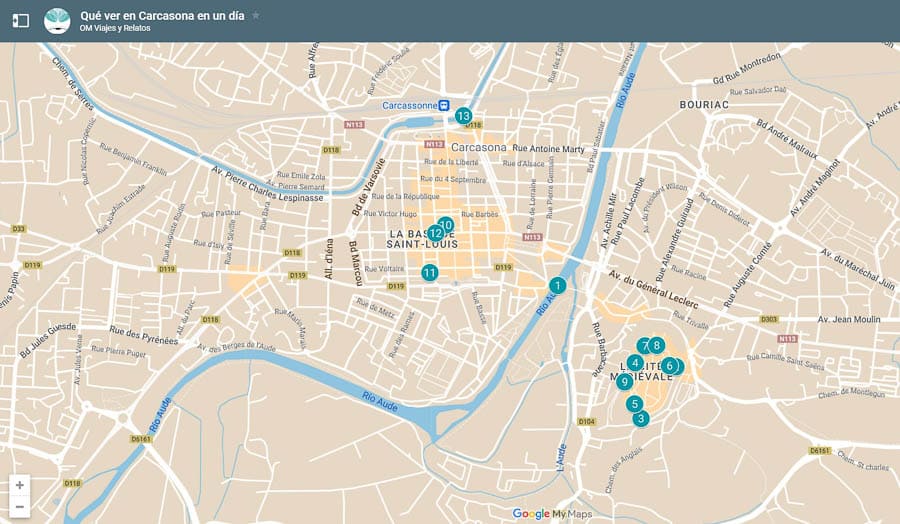
Task: Click the 'Av. du Général Leclerc' street label
Action: click(x=653, y=289)
